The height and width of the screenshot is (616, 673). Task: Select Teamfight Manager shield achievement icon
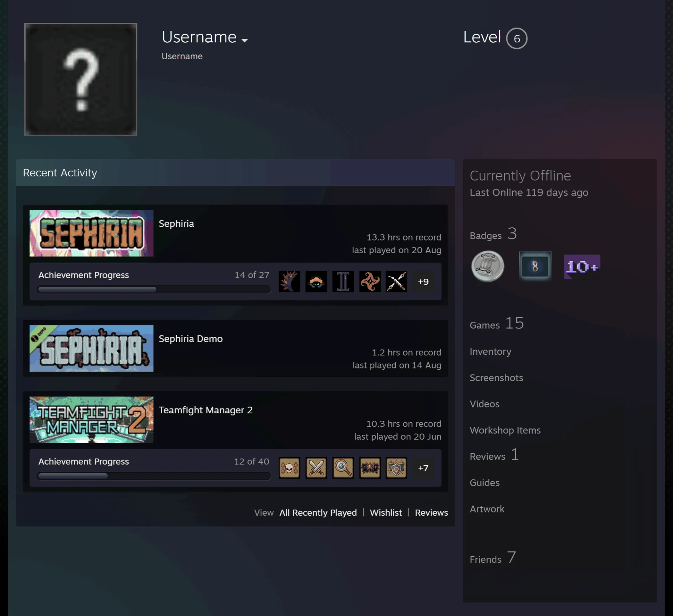click(396, 468)
